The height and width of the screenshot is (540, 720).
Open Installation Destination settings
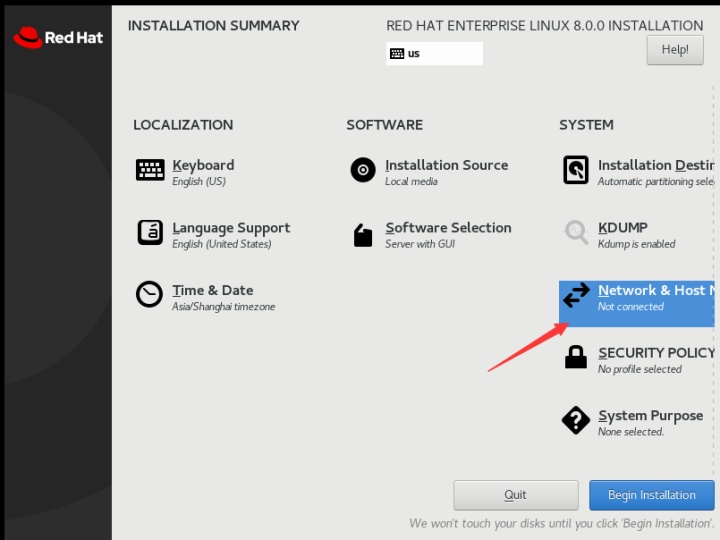pyautogui.click(x=656, y=165)
